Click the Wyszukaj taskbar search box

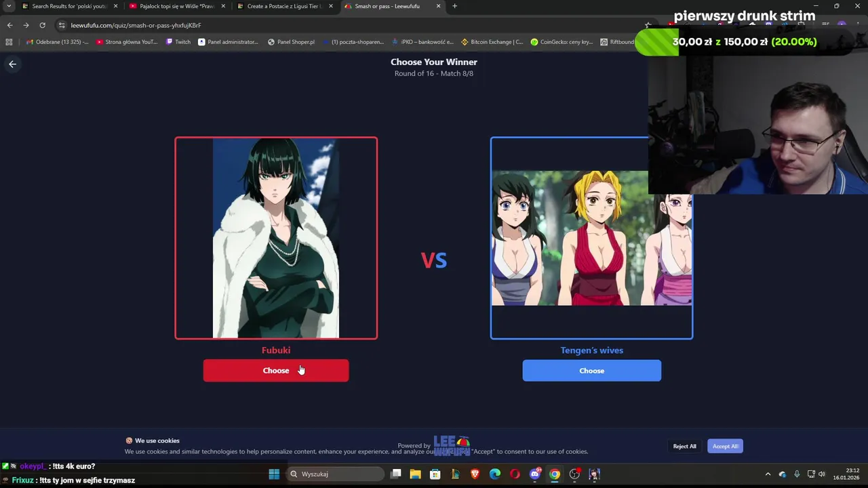pyautogui.click(x=336, y=474)
